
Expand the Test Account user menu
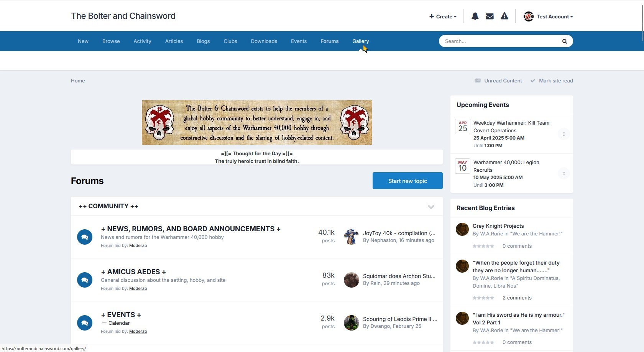555,16
